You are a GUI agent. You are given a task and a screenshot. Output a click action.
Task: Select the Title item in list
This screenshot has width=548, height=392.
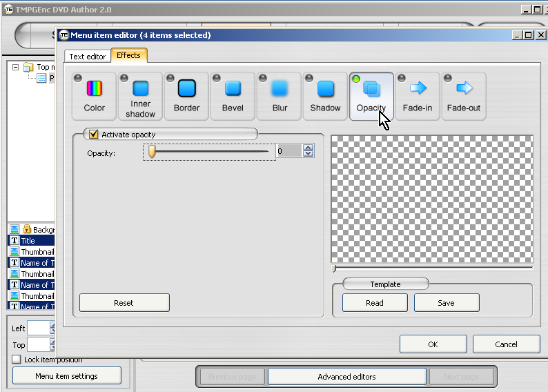31,240
